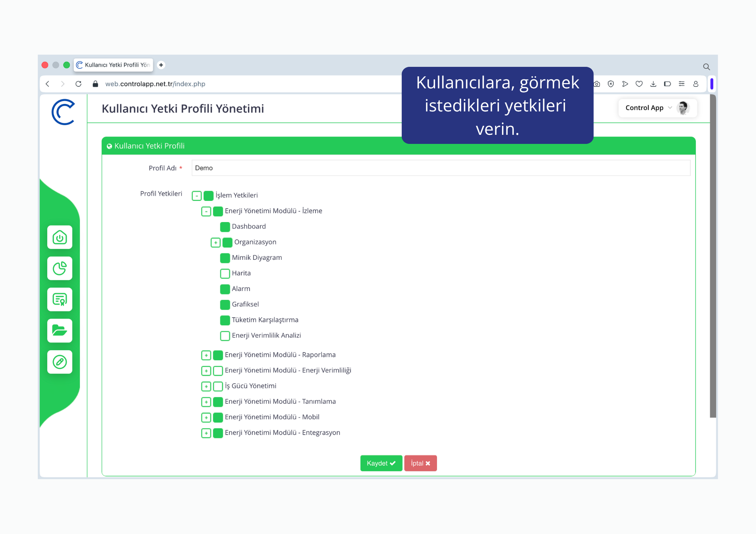756x534 pixels.
Task: Click the Profil Adı input field
Action: click(x=441, y=168)
